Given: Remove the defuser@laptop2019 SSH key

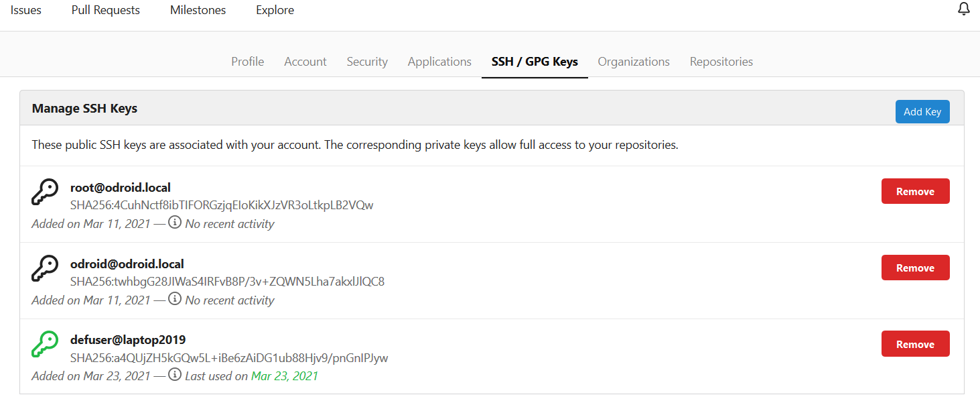Looking at the screenshot, I should tap(915, 344).
